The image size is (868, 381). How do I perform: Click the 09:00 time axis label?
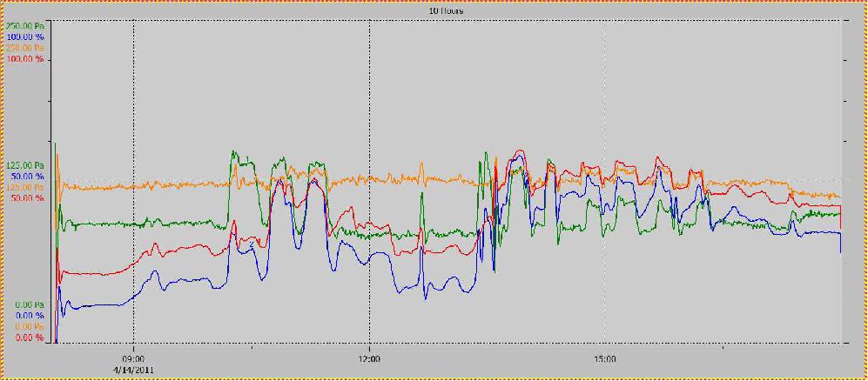click(133, 358)
